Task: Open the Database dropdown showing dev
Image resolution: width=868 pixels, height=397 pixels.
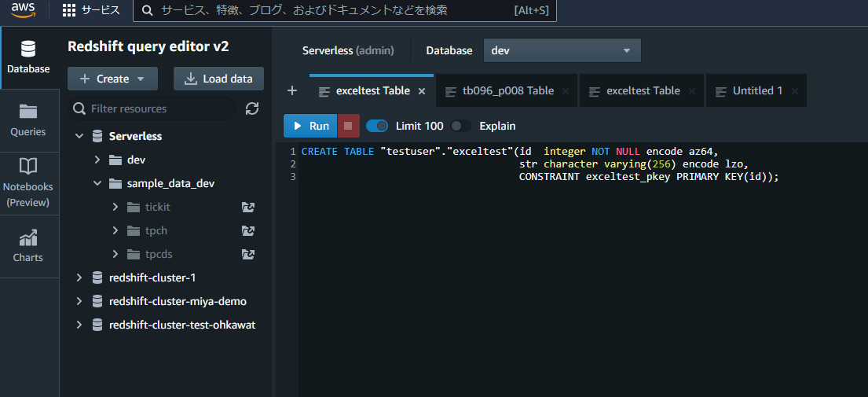Action: pyautogui.click(x=562, y=50)
